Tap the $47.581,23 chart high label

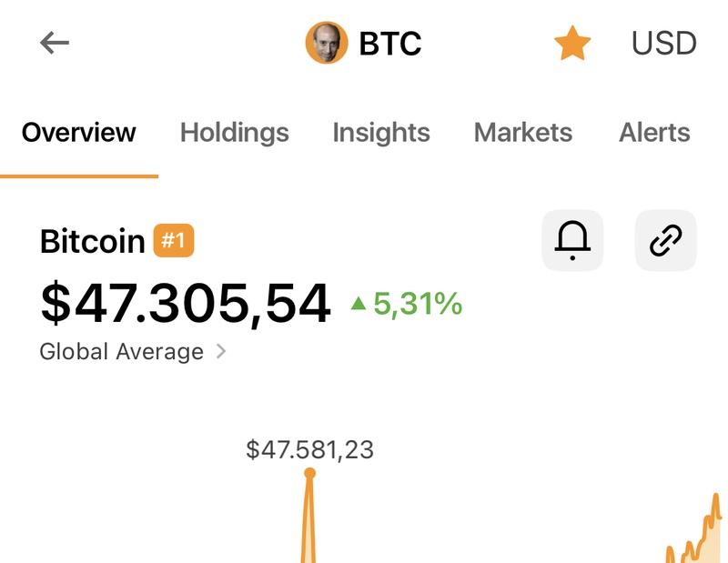[309, 449]
